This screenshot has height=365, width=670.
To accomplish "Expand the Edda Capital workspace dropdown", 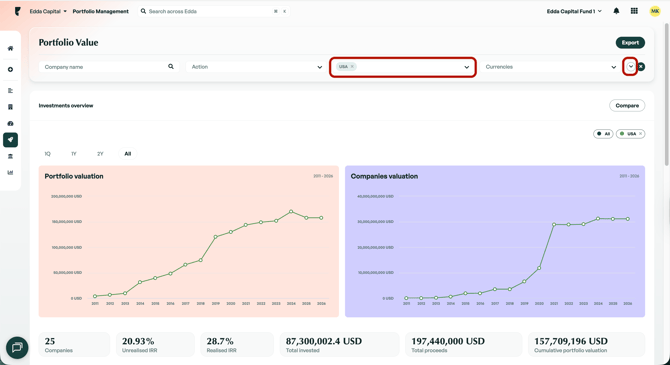I will pos(48,11).
